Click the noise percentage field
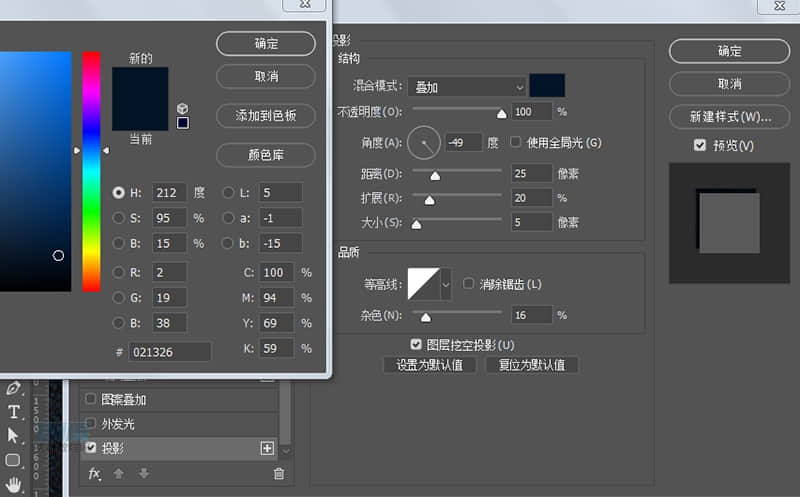 click(532, 315)
